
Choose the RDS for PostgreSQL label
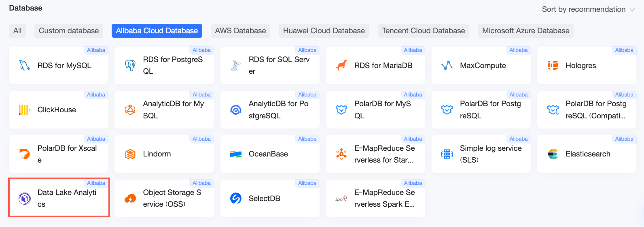coord(173,65)
